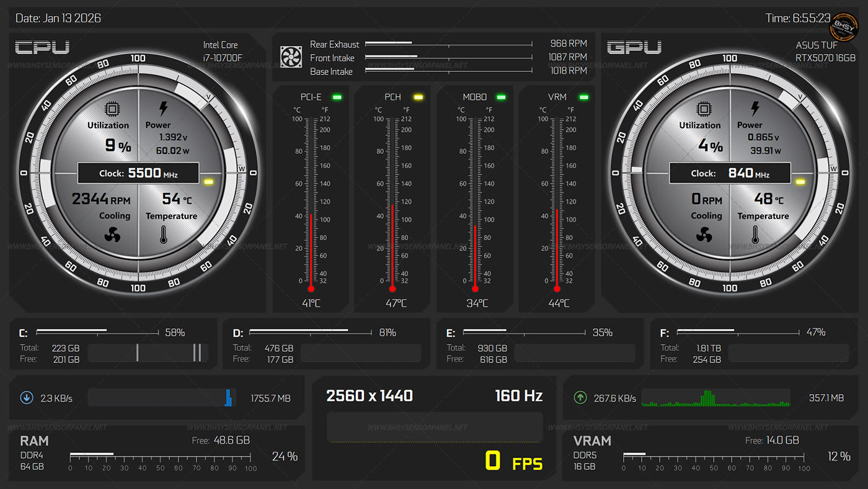The width and height of the screenshot is (868, 489).
Task: Click the green PCI-E status indicator
Action: tap(337, 97)
